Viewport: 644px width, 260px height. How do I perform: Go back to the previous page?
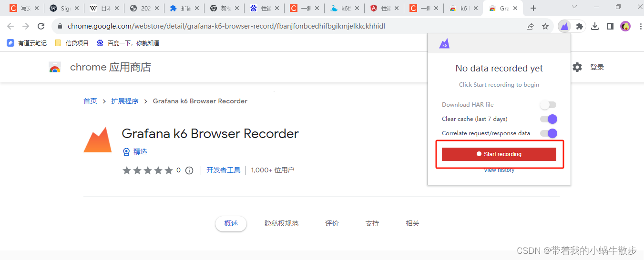pyautogui.click(x=10, y=27)
